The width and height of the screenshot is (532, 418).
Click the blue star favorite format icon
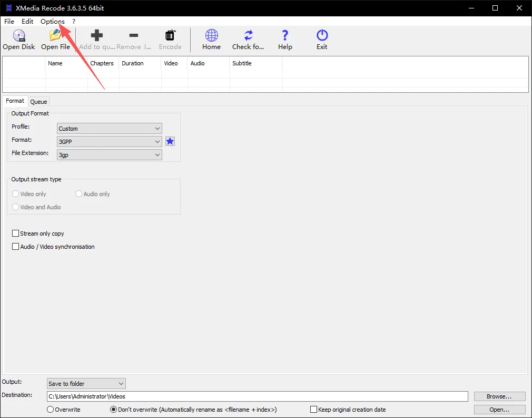pos(170,141)
